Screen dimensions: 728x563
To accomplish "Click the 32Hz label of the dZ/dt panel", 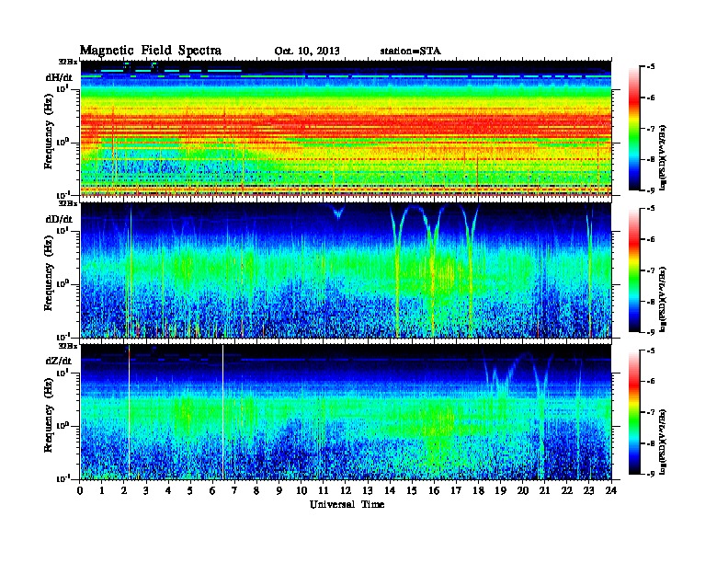I will (68, 346).
